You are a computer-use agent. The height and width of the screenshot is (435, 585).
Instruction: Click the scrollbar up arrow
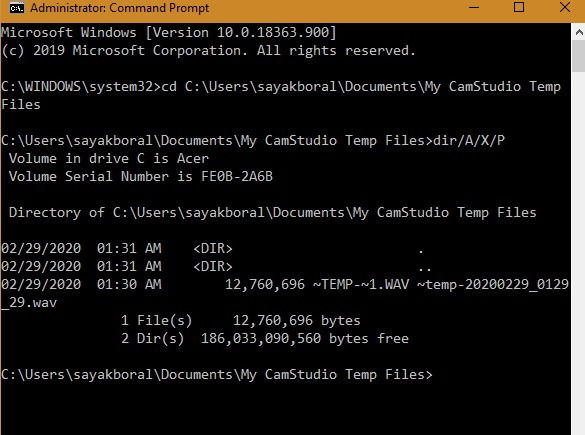(579, 32)
